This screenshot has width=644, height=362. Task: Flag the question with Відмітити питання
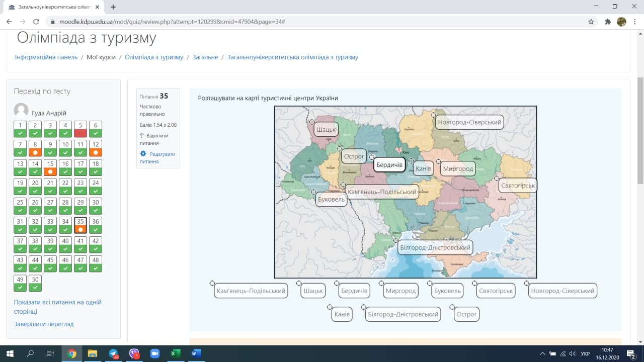pyautogui.click(x=154, y=139)
